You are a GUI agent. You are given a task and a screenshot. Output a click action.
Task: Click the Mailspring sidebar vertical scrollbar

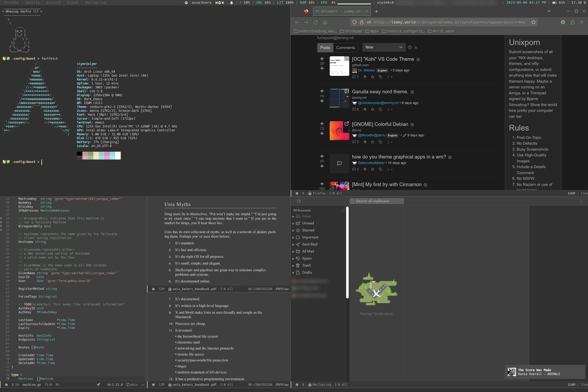pyautogui.click(x=347, y=252)
